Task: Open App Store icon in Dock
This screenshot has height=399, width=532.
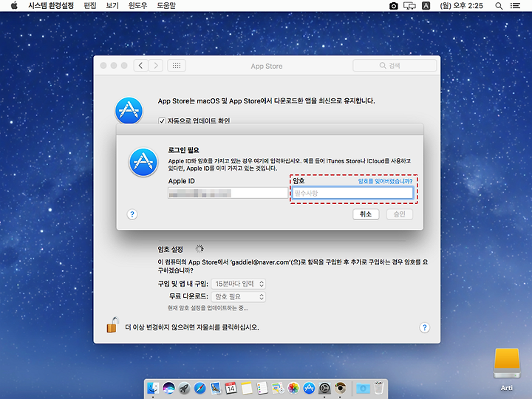Action: (309, 388)
